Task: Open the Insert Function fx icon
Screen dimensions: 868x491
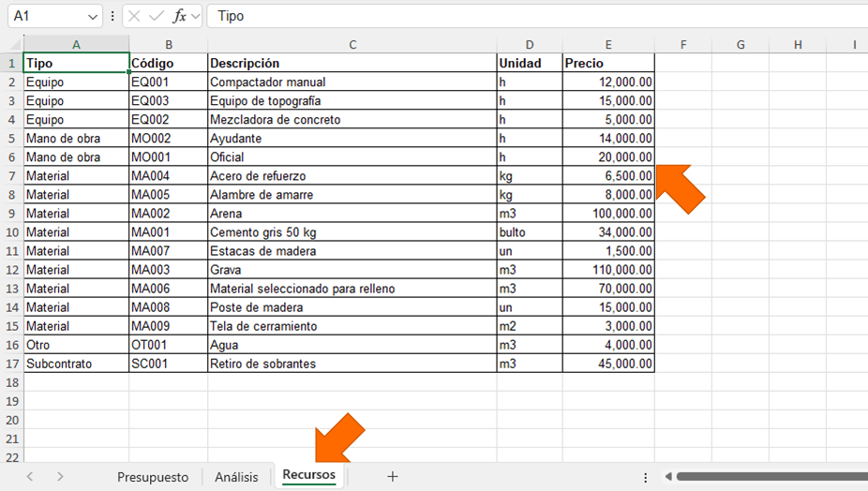Action: pyautogui.click(x=179, y=16)
